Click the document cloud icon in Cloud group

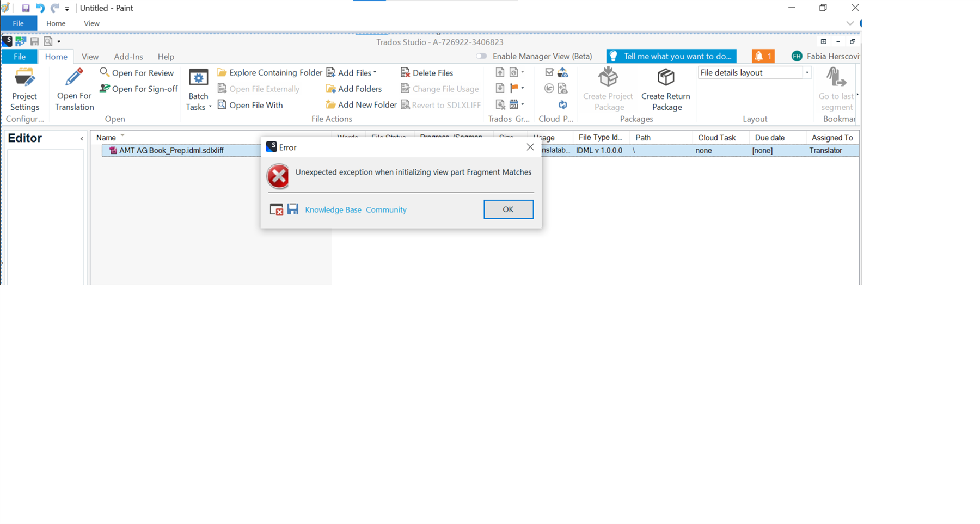tap(563, 88)
